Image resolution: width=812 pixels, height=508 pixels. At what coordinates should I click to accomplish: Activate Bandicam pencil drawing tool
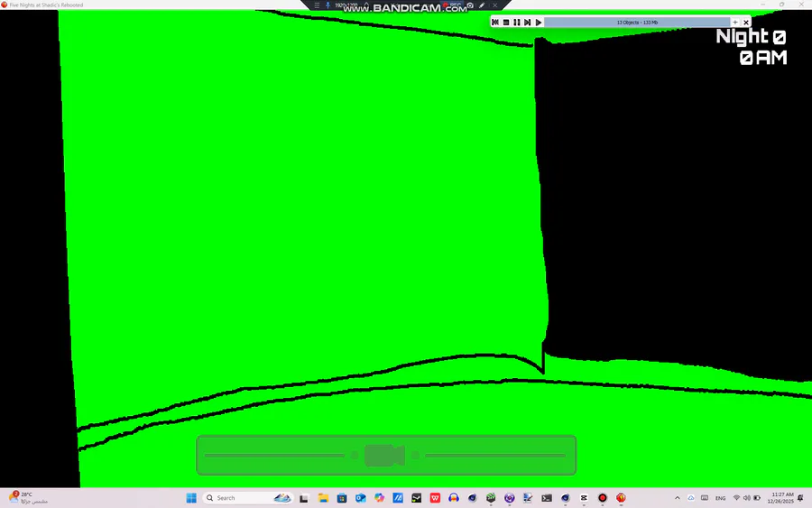click(x=482, y=5)
